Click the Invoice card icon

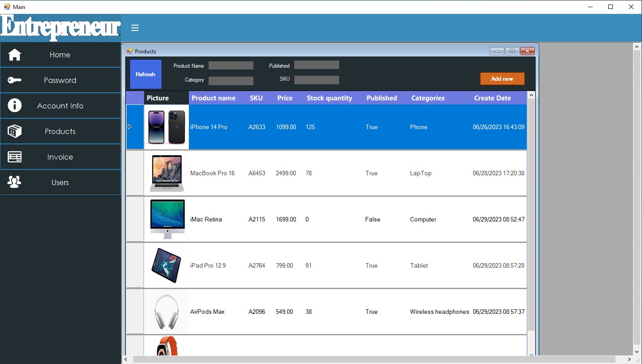tap(14, 157)
